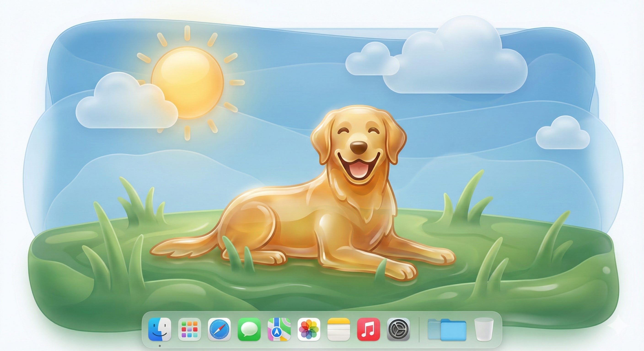Launch Maps from the dock
This screenshot has height=351, width=644.
(279, 329)
